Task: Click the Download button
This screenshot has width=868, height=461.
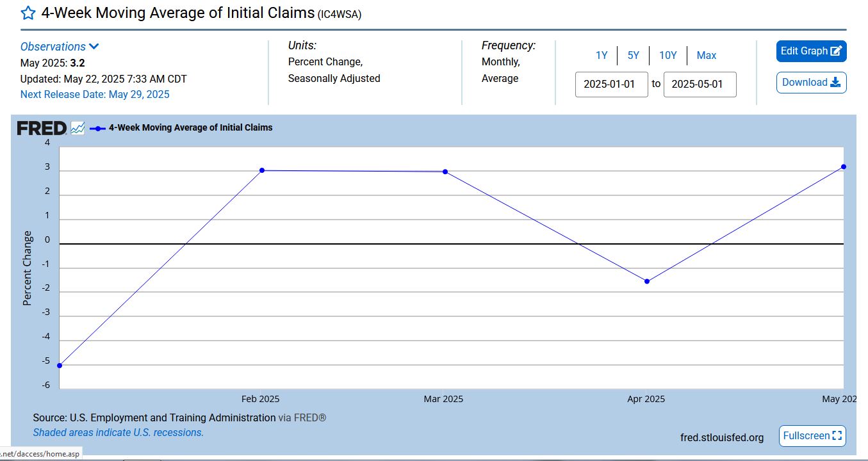Action: click(x=811, y=83)
